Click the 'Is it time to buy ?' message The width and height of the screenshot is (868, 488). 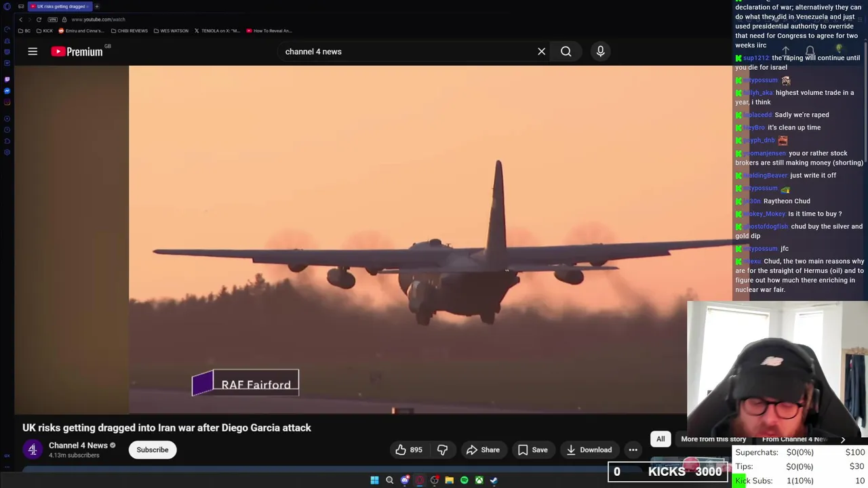pos(814,214)
